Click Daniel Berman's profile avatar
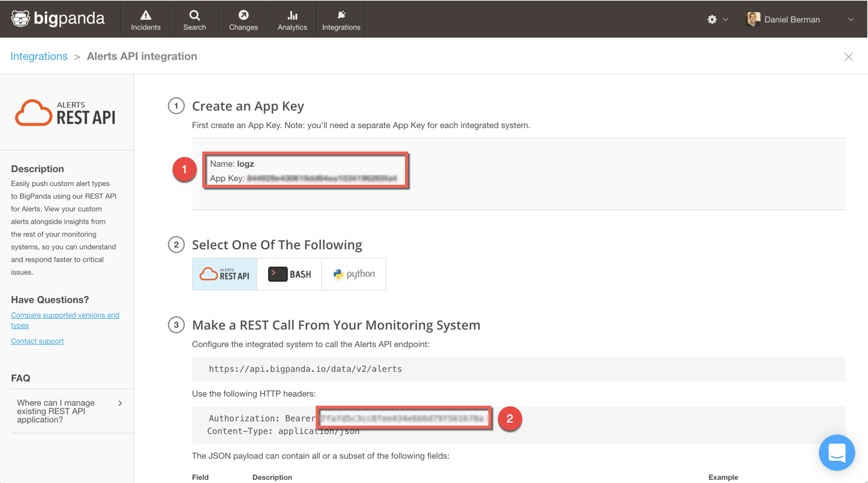 click(753, 19)
